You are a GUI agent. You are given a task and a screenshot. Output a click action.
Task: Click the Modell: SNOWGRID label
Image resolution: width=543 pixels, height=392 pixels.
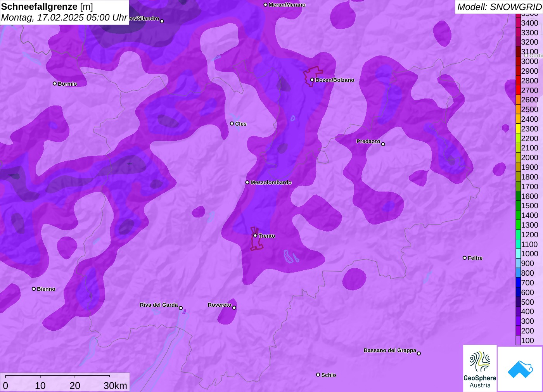pos(500,7)
